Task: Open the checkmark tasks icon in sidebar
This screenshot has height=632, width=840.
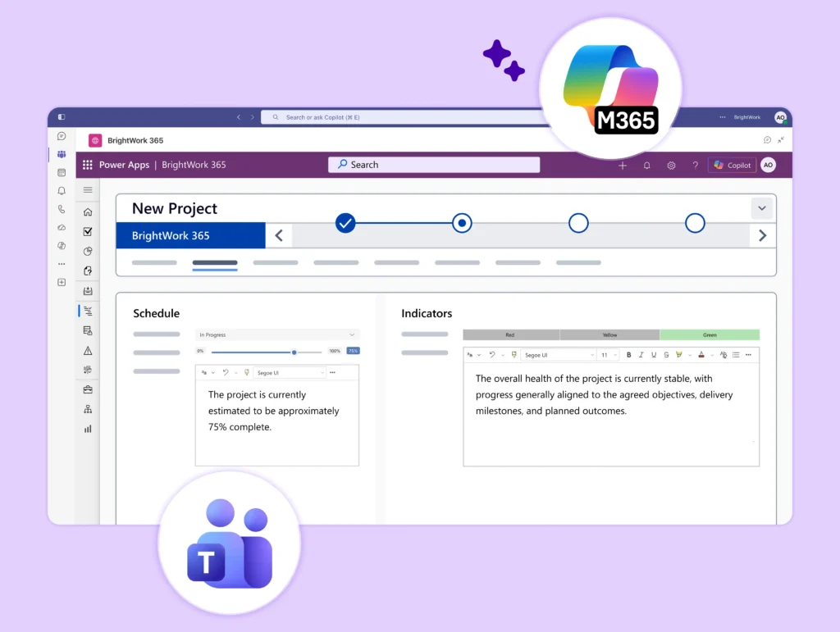Action: pyautogui.click(x=88, y=232)
